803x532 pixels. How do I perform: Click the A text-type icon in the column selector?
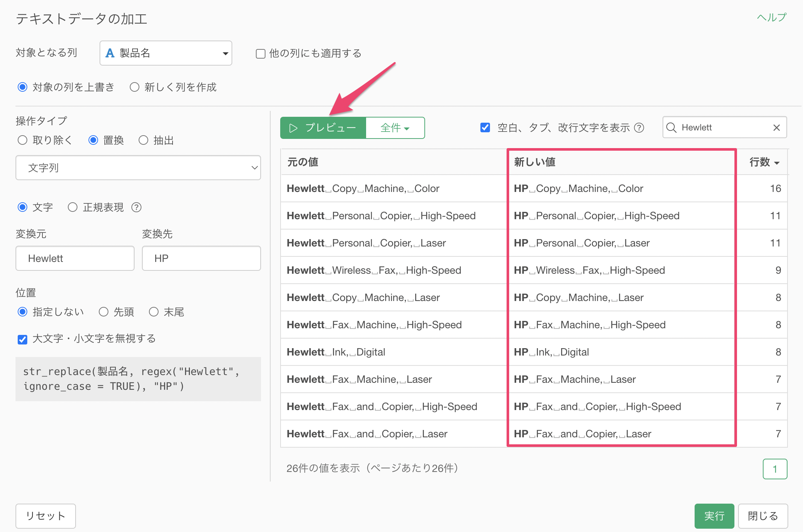click(x=109, y=53)
